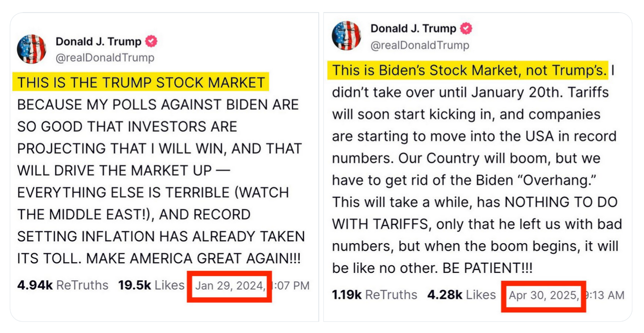Image resolution: width=644 pixels, height=333 pixels.
Task: View the 1.19k ReTruths count
Action: pyautogui.click(x=375, y=295)
